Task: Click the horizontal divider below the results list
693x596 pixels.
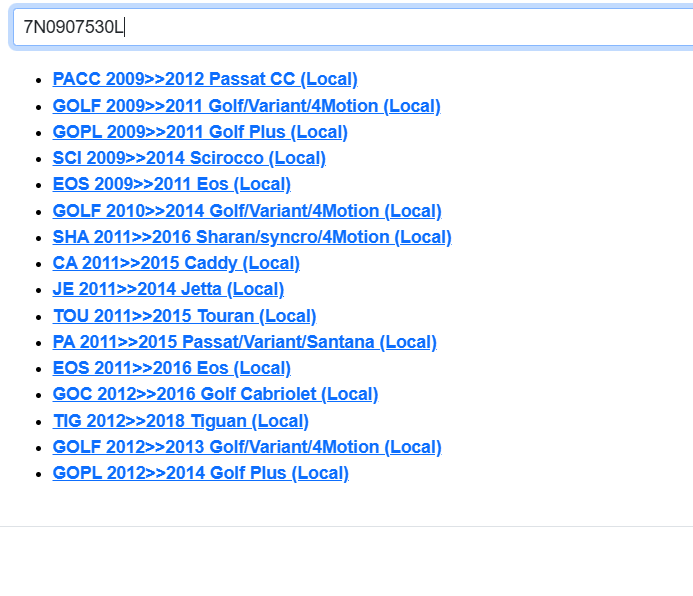Action: [346, 526]
